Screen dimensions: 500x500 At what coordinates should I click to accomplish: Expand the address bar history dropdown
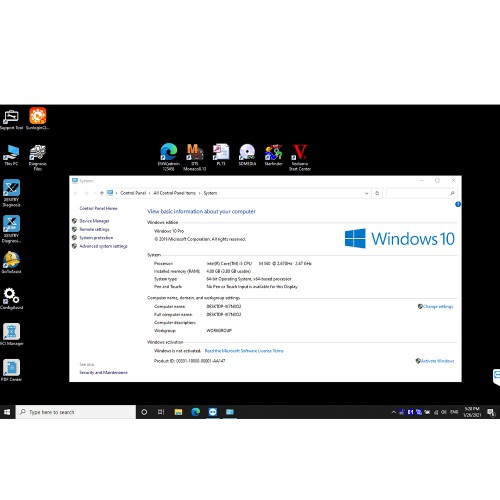coord(366,193)
